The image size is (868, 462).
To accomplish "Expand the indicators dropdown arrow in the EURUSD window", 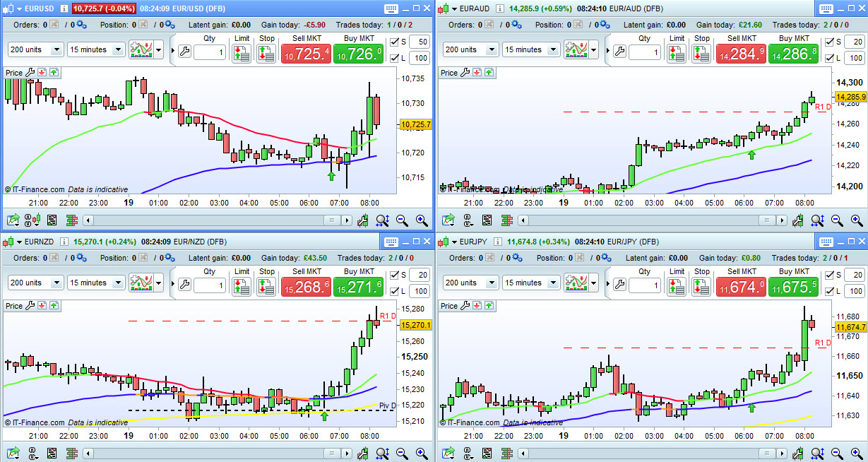I will coord(159,50).
